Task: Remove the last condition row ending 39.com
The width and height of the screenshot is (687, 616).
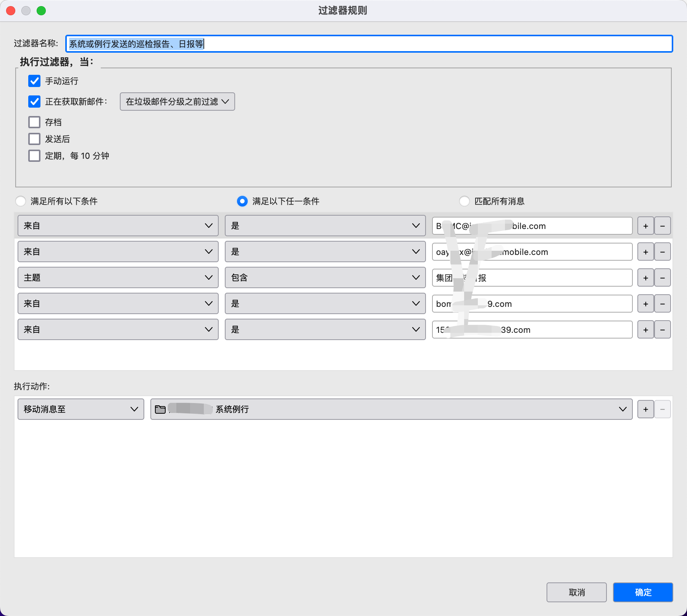Action: tap(663, 330)
